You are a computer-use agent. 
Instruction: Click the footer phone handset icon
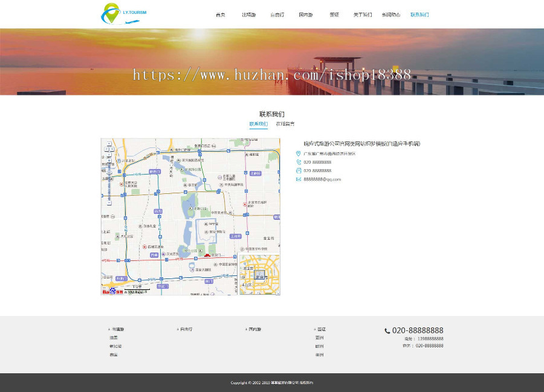pos(387,331)
